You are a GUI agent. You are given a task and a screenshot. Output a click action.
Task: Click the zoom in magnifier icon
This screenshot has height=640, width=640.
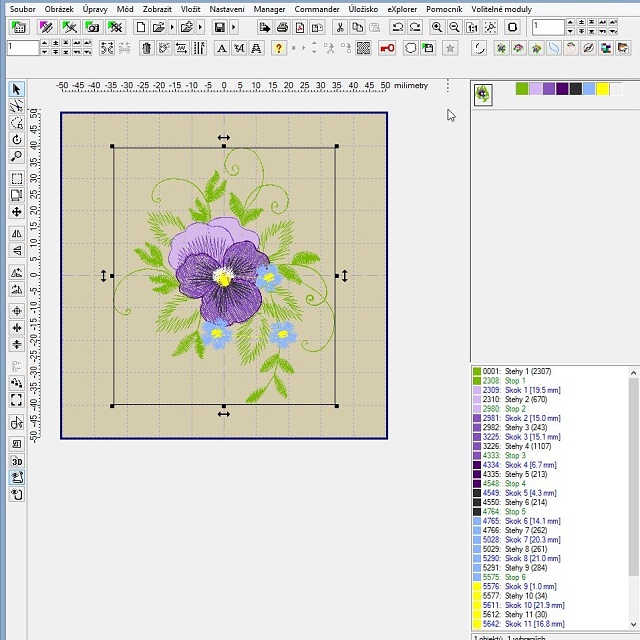(x=437, y=27)
